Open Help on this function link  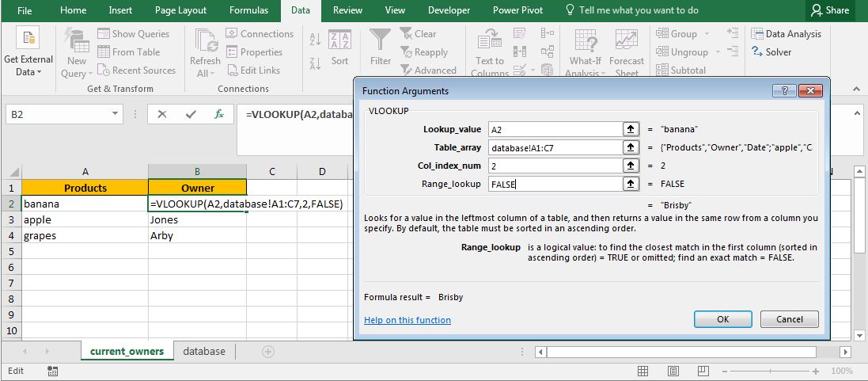point(407,320)
